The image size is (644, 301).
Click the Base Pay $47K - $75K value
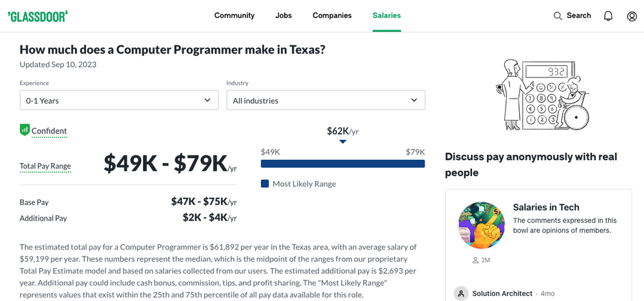(x=204, y=202)
